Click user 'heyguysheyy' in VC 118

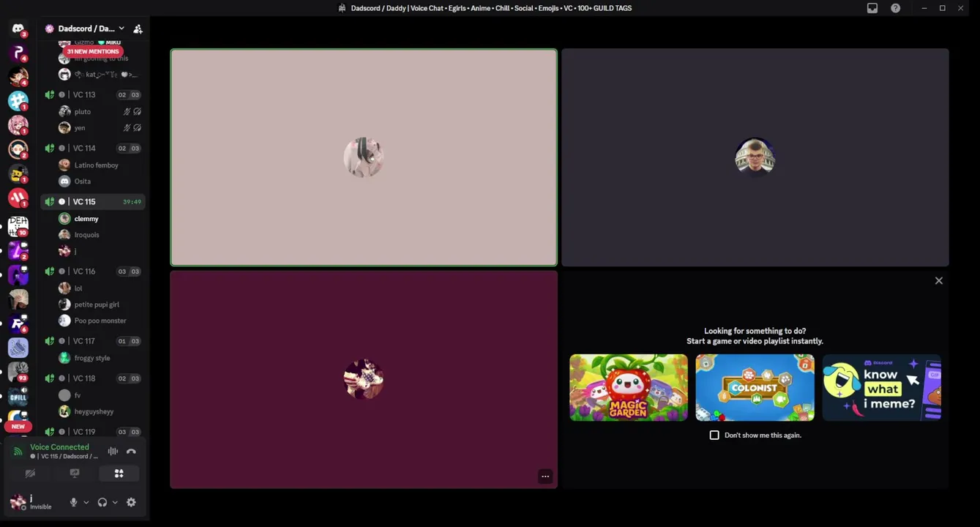(100, 411)
